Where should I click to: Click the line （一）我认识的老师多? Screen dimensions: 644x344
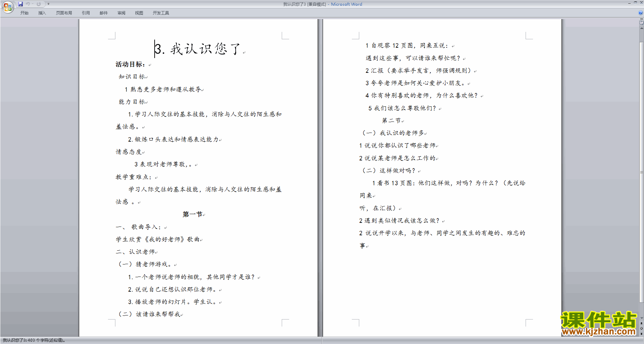click(x=392, y=133)
